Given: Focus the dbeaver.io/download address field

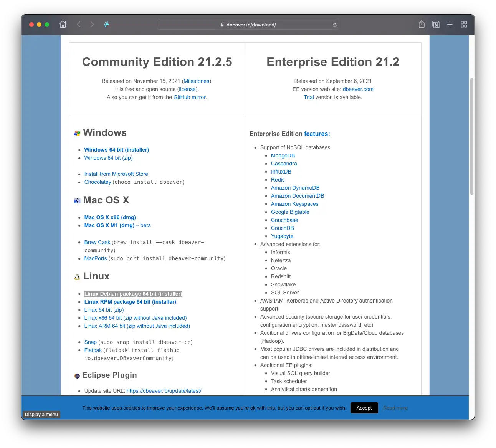Looking at the screenshot, I should (x=248, y=25).
